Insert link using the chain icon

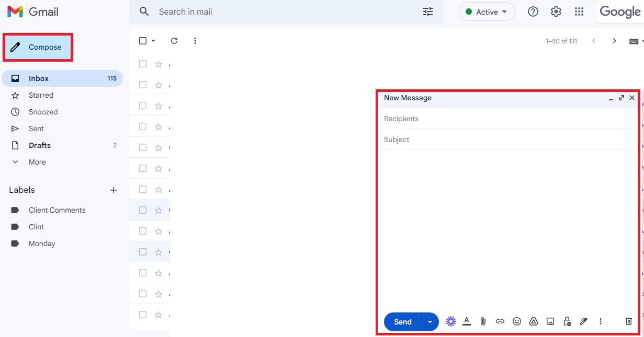tap(500, 321)
